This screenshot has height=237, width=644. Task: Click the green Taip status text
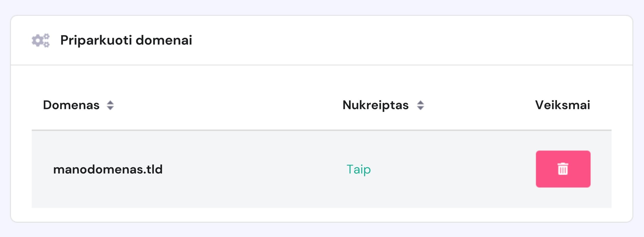[358, 169]
